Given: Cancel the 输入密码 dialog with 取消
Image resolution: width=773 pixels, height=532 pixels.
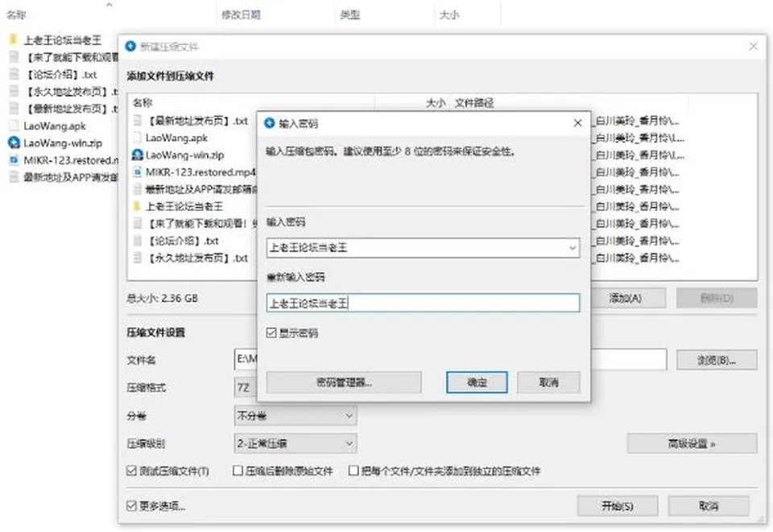Looking at the screenshot, I should click(x=548, y=382).
